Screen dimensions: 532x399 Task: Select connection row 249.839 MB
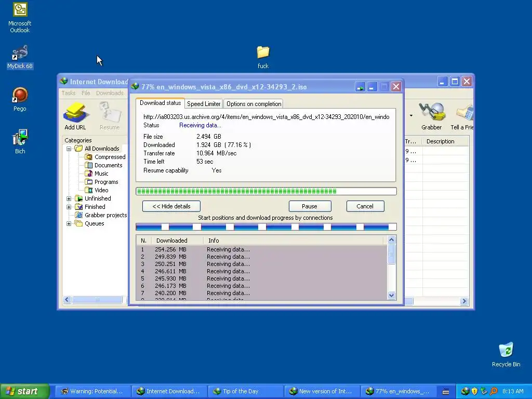click(x=262, y=257)
